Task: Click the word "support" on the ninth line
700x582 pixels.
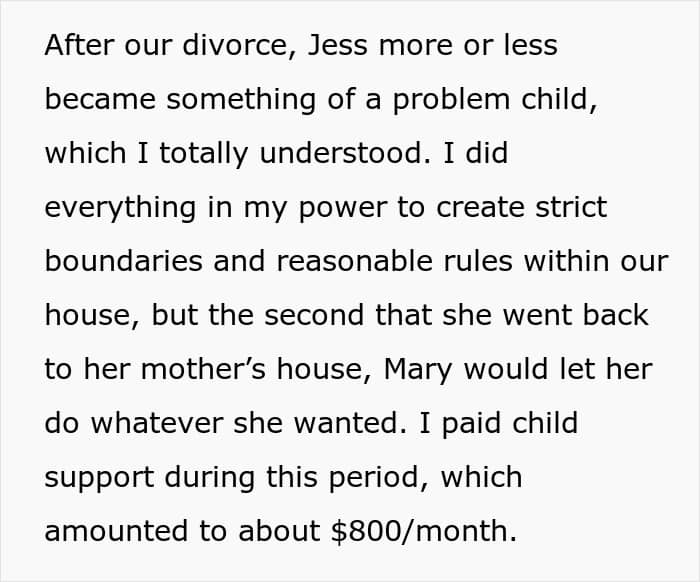Action: [x=99, y=478]
